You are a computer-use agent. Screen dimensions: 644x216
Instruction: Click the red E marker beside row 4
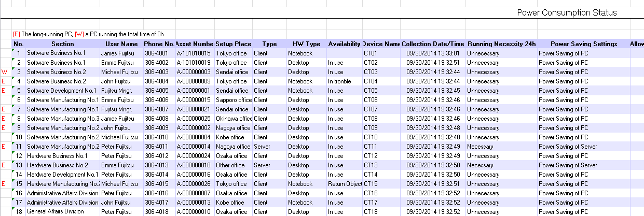pos(4,81)
